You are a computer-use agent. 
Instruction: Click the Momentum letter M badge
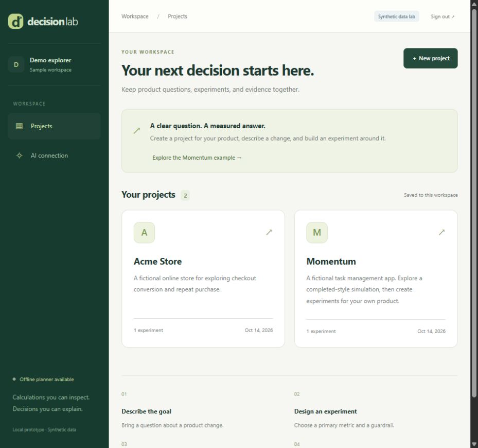[317, 233]
